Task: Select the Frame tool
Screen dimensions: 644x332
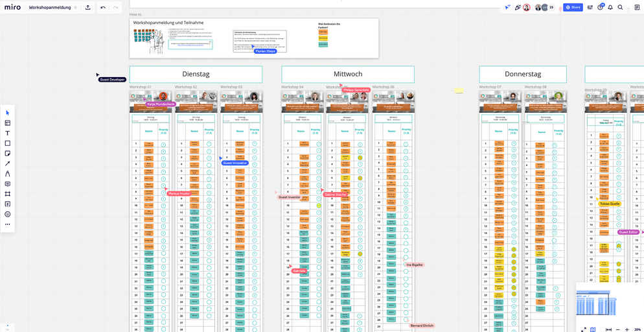Action: 8,194
